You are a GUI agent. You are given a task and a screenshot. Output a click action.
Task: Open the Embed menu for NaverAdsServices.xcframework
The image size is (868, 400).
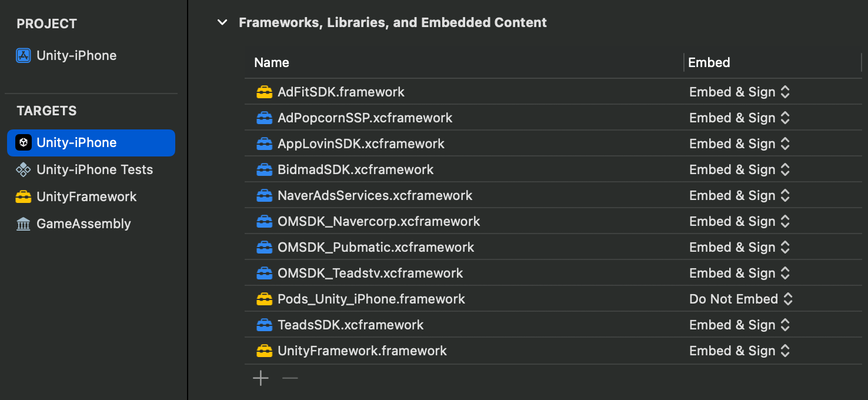(739, 196)
